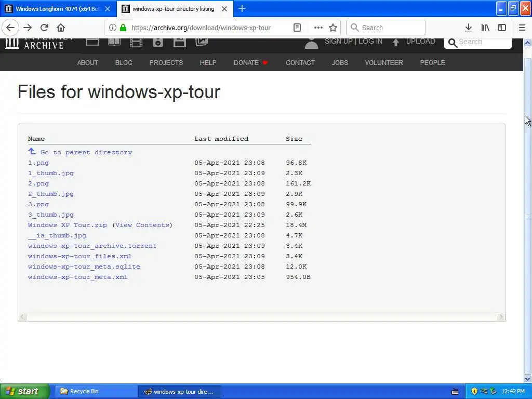Toggle reader view in address bar
This screenshot has width=532, height=399.
[x=297, y=28]
